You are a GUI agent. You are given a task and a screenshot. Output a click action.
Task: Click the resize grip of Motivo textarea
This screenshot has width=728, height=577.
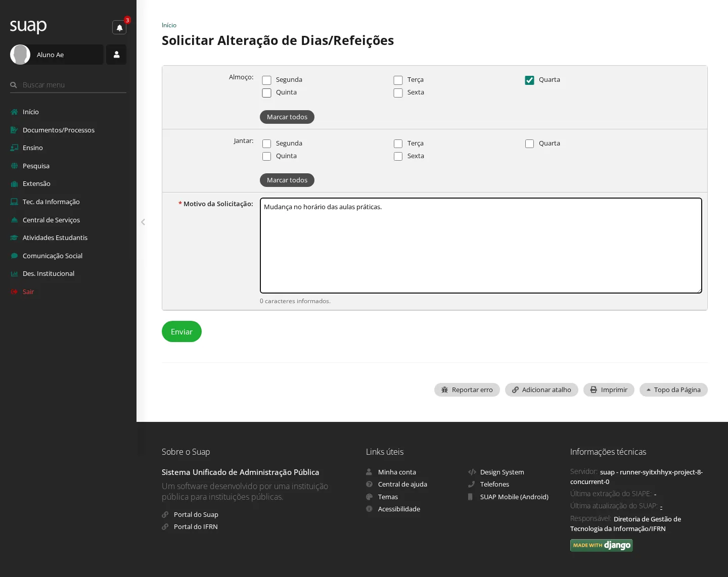[699, 290]
